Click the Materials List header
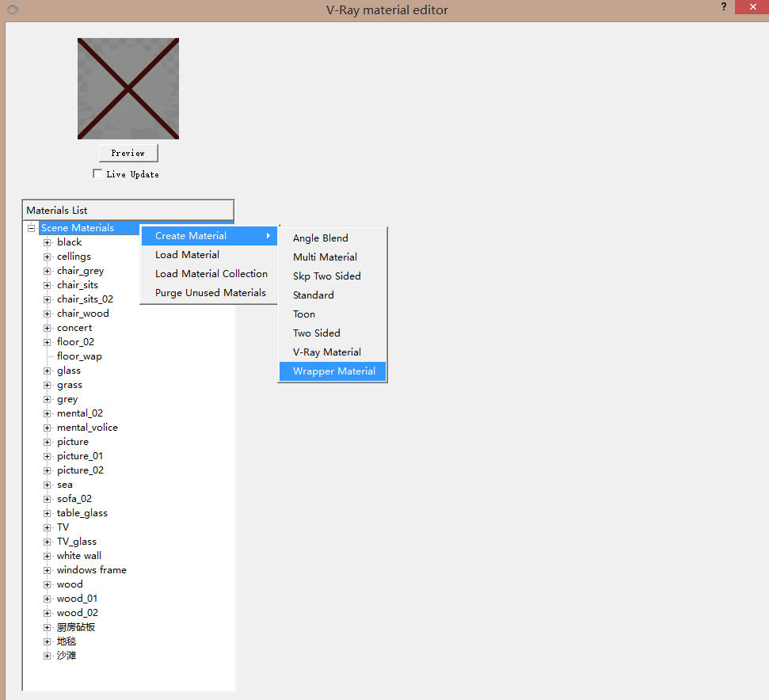The height and width of the screenshot is (700, 769). (x=128, y=211)
